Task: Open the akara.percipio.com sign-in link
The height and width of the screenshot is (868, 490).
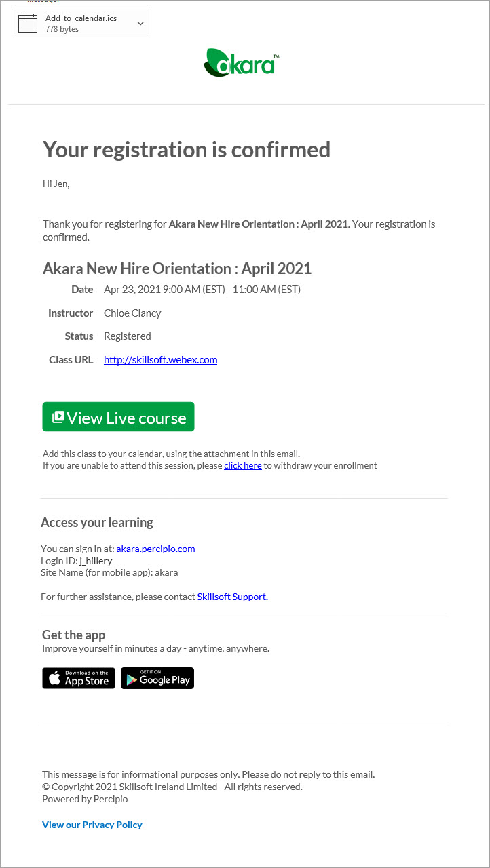Action: click(155, 549)
